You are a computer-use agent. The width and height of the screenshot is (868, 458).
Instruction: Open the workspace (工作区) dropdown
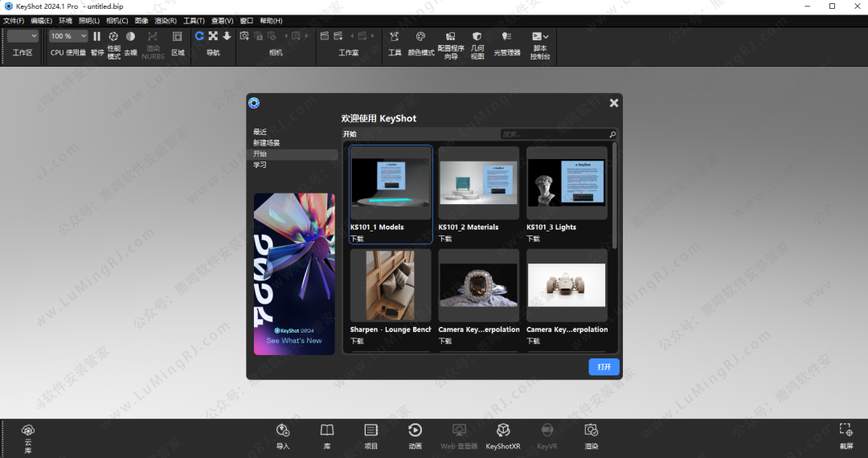click(23, 36)
